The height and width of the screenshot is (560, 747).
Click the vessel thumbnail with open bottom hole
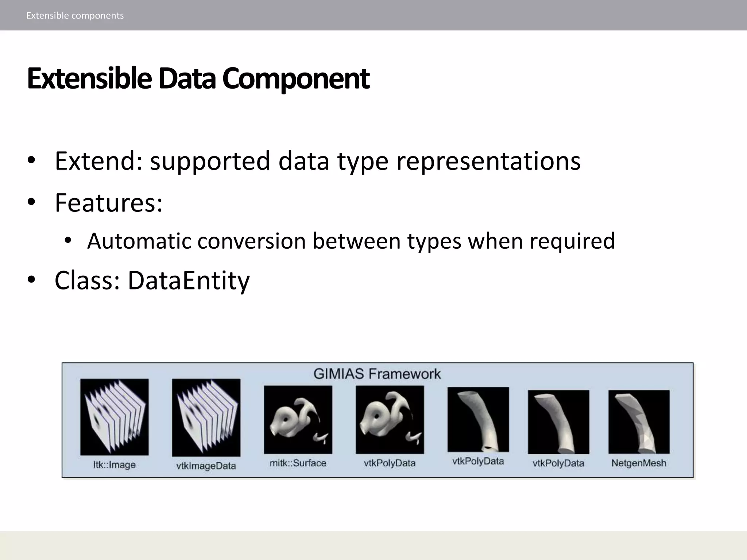click(478, 420)
